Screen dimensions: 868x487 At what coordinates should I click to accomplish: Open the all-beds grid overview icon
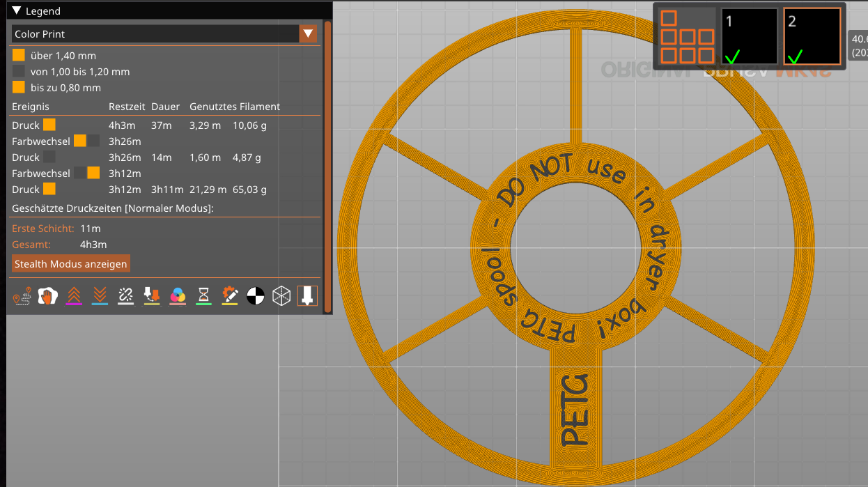[687, 36]
